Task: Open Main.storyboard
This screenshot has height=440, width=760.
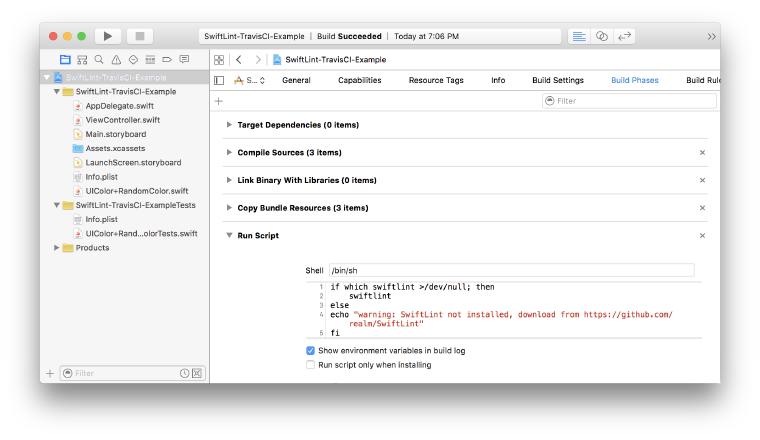Action: [x=115, y=134]
